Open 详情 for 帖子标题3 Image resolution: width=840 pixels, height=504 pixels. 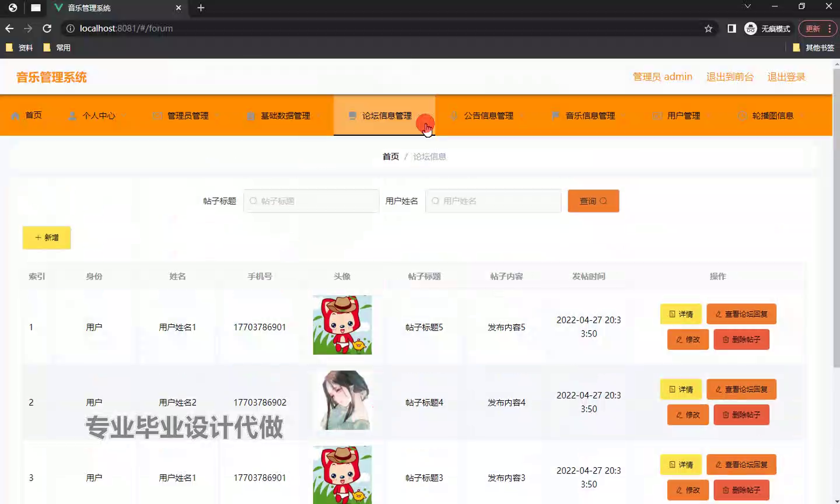pyautogui.click(x=681, y=464)
